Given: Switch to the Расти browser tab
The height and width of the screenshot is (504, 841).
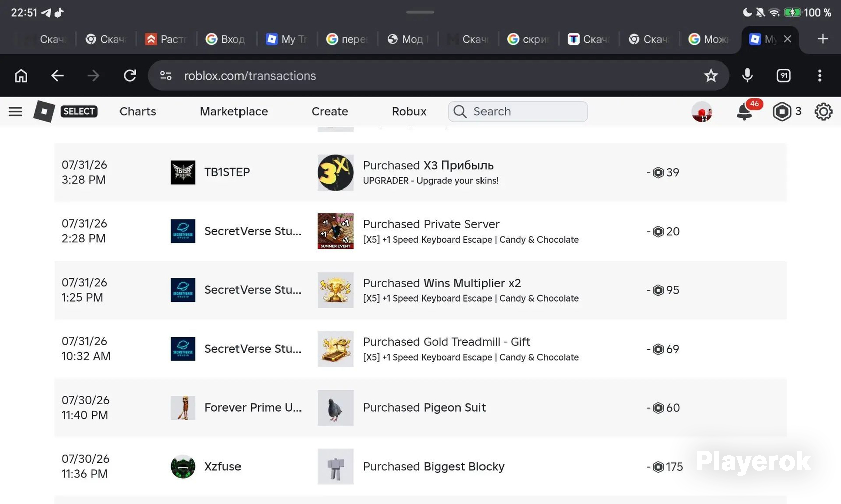Looking at the screenshot, I should [166, 39].
